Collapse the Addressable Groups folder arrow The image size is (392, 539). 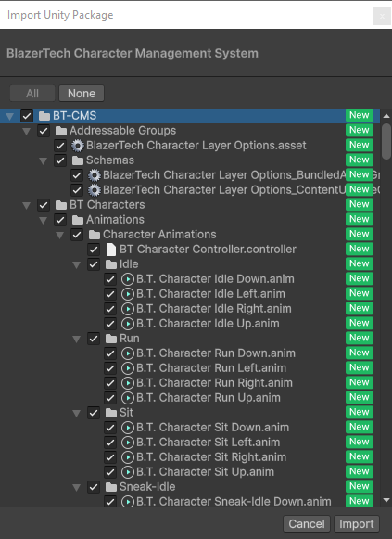(x=27, y=132)
